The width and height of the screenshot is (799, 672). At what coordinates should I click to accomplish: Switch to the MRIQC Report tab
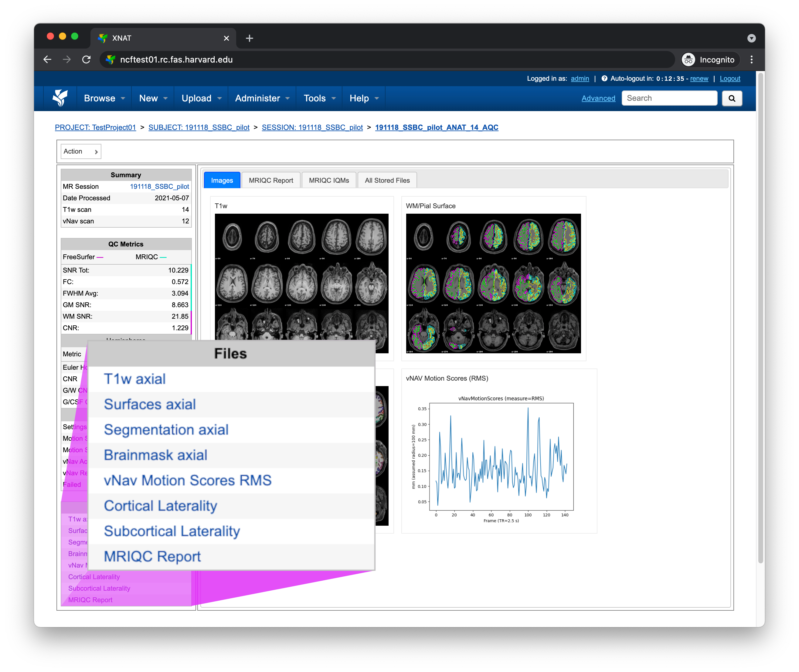point(271,180)
